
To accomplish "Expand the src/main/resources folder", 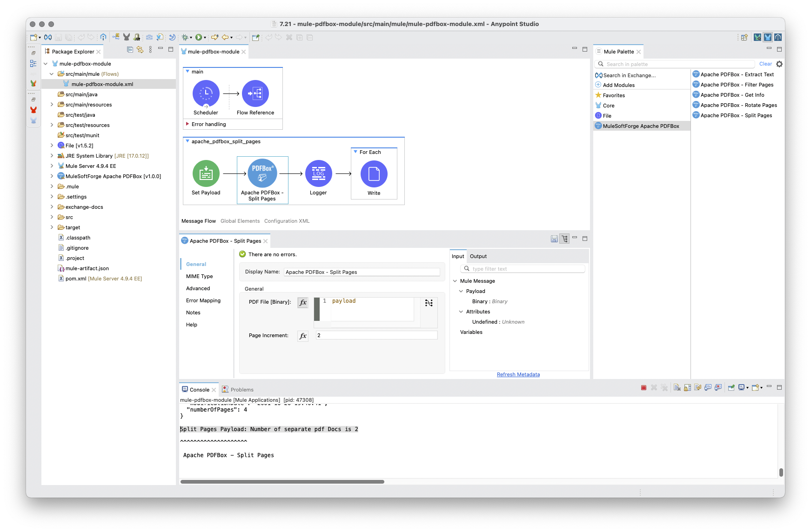I will click(52, 105).
